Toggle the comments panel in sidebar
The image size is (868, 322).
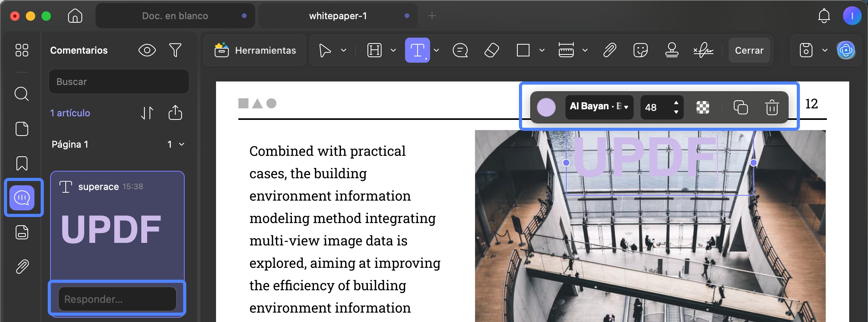point(22,198)
